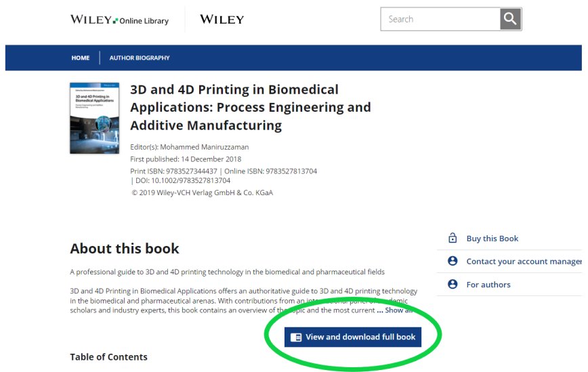
Task: Click the person icon beside For authors
Action: (453, 284)
